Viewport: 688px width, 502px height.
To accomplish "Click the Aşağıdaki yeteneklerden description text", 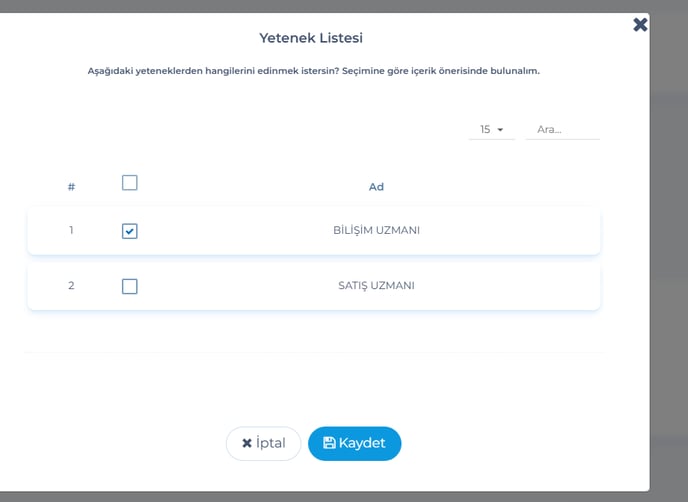I will coord(313,71).
